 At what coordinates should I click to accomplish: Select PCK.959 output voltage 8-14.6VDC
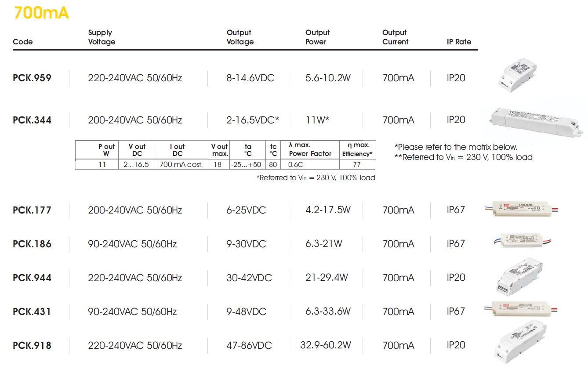(x=250, y=78)
